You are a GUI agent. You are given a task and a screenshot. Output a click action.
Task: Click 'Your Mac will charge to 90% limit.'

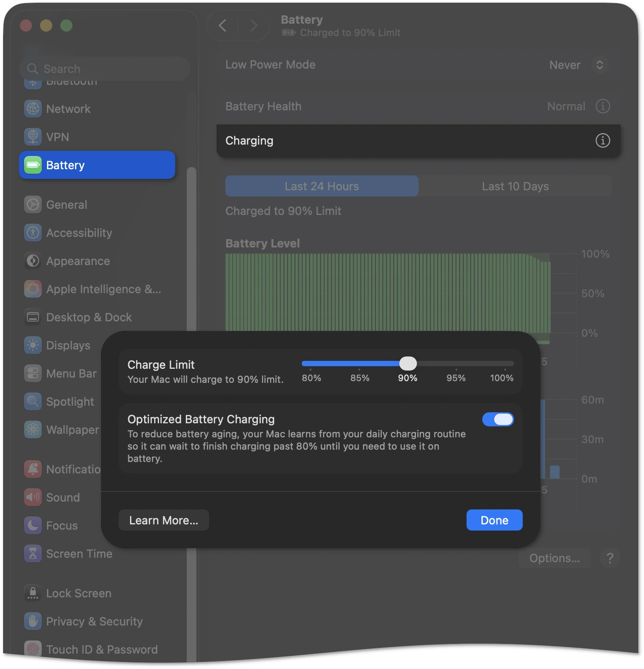(x=206, y=379)
